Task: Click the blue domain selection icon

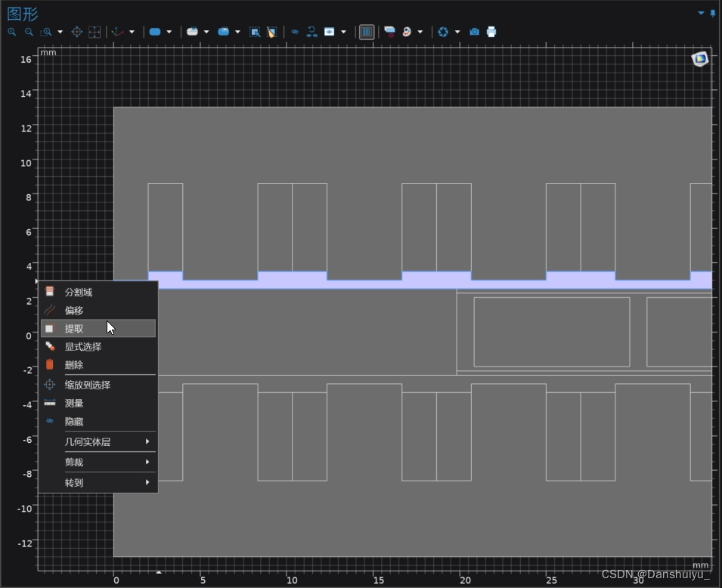Action: [155, 32]
